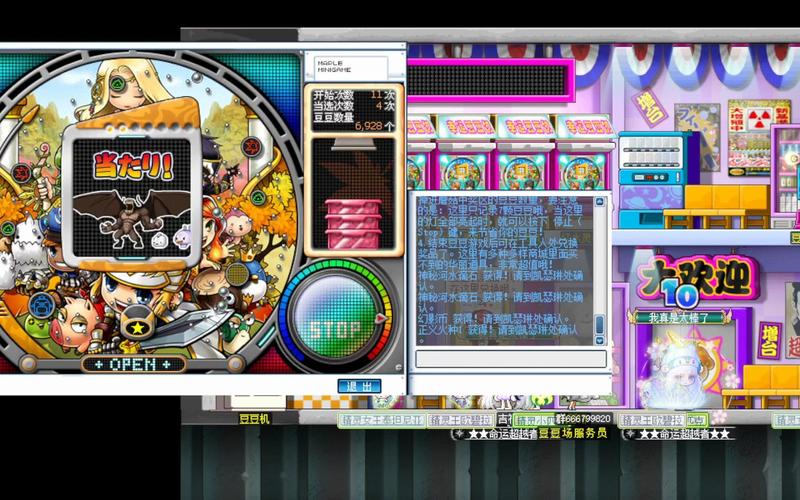Click the 当たり! jackpot banner
Viewport: 800px width, 500px height.
[133, 165]
